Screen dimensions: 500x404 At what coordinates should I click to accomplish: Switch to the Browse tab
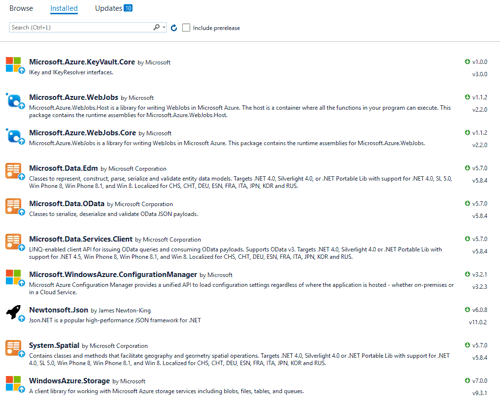point(21,8)
